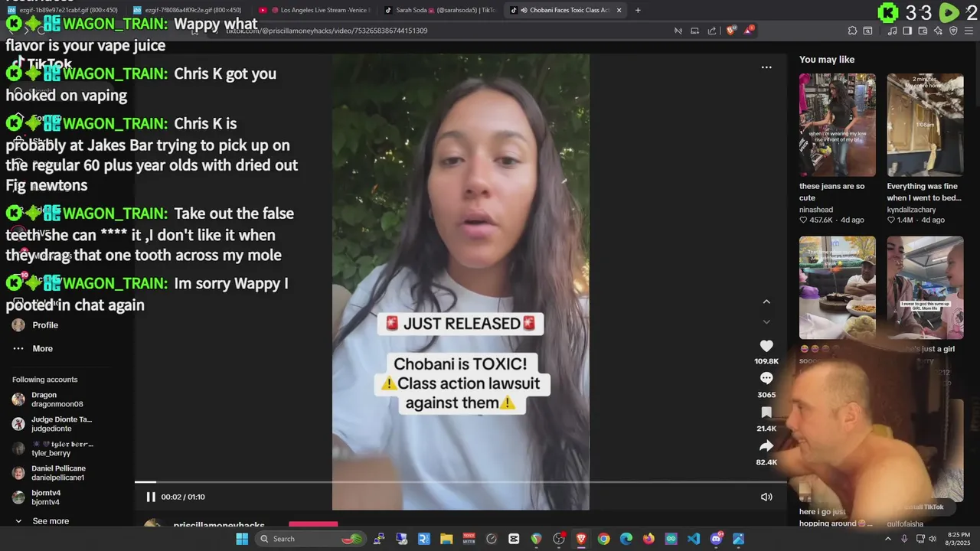The image size is (980, 551).
Task: Like the Chobani video with the heart icon
Action: coord(766,346)
